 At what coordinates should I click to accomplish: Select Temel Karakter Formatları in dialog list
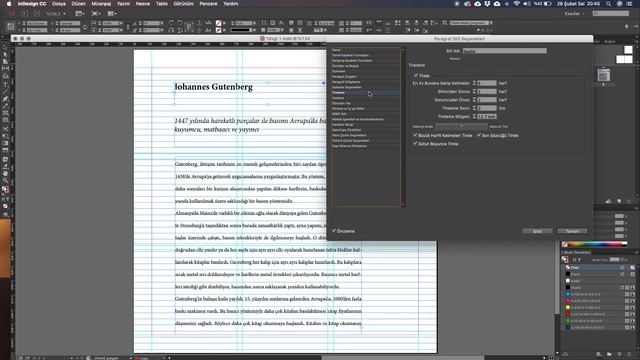coord(366,55)
